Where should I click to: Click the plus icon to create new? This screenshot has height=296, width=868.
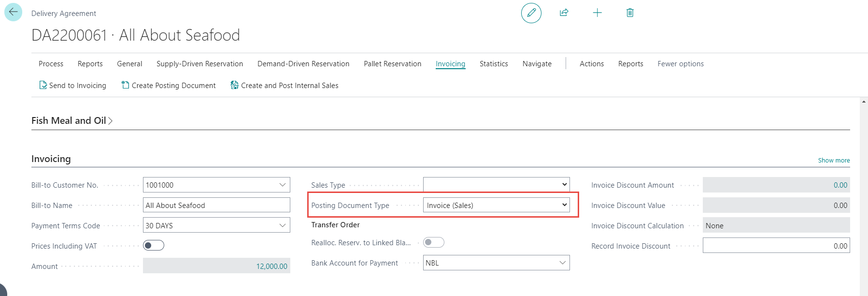[597, 13]
